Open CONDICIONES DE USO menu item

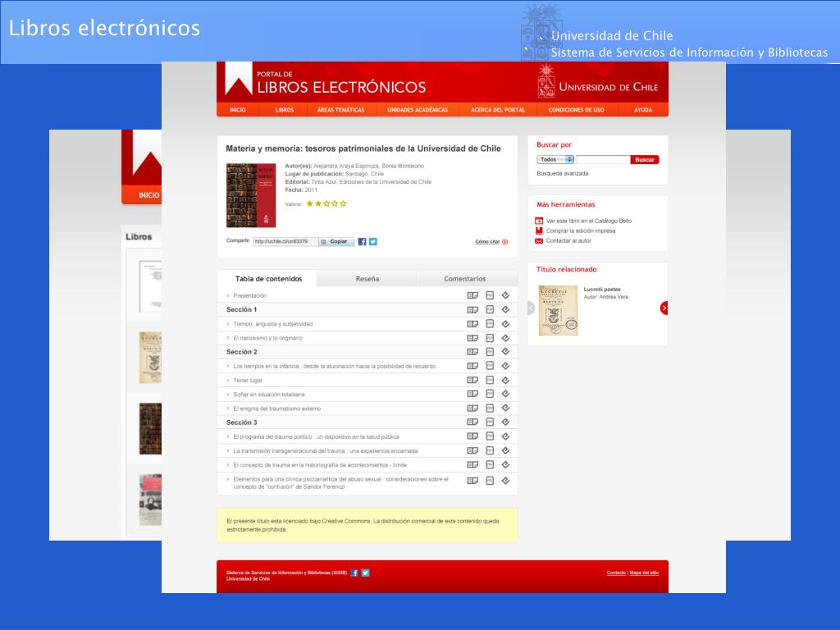coord(576,110)
